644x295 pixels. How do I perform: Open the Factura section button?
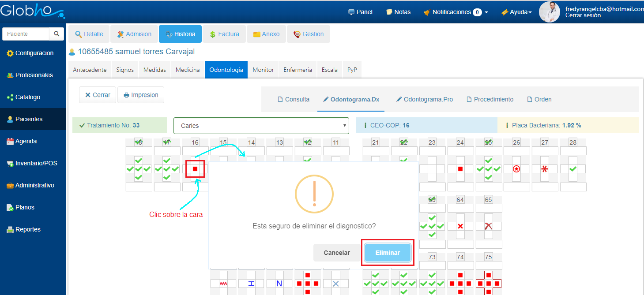pos(224,34)
